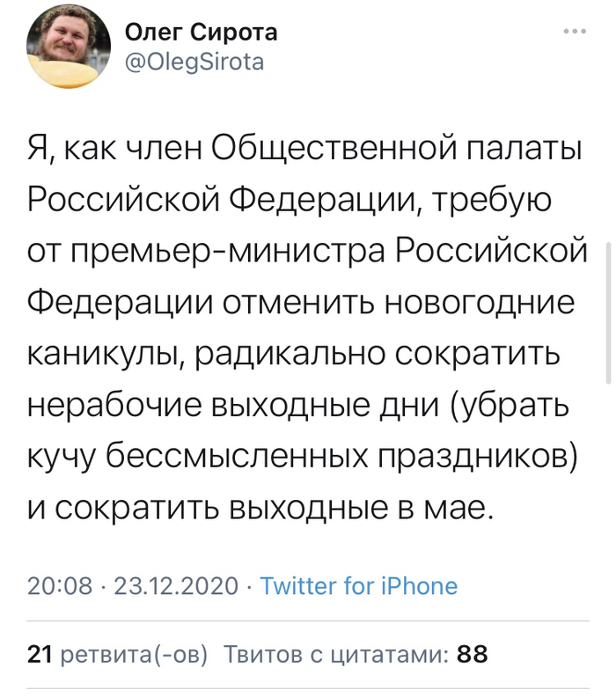Click the word "требую" in the tweet
616x697 pixels.
pos(502,203)
